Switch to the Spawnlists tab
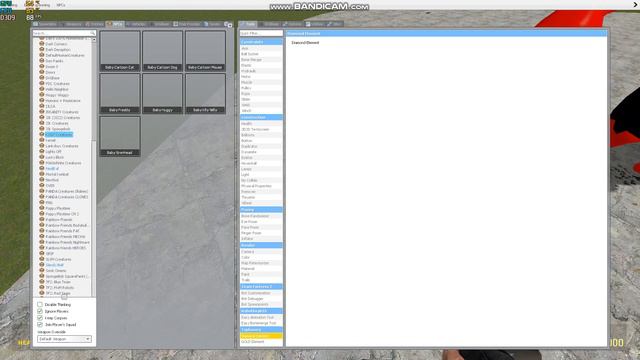The height and width of the screenshot is (360, 640). [45, 24]
